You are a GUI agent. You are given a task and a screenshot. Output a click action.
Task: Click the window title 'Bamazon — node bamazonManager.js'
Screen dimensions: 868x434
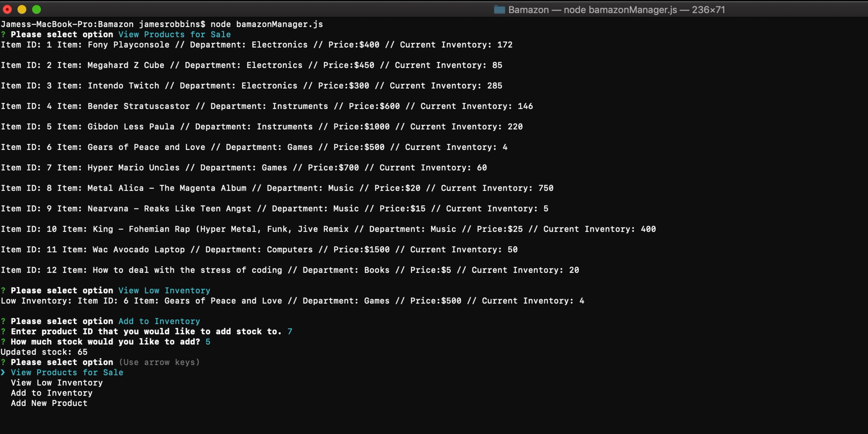pyautogui.click(x=616, y=10)
